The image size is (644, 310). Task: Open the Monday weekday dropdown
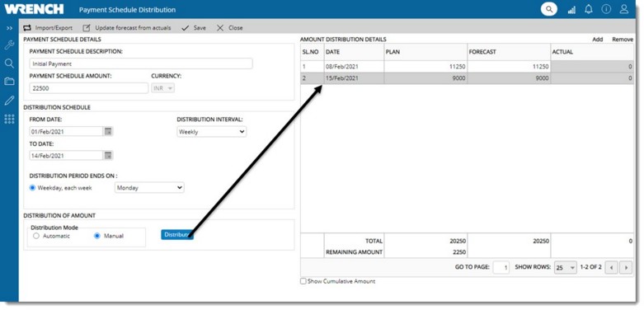click(149, 188)
